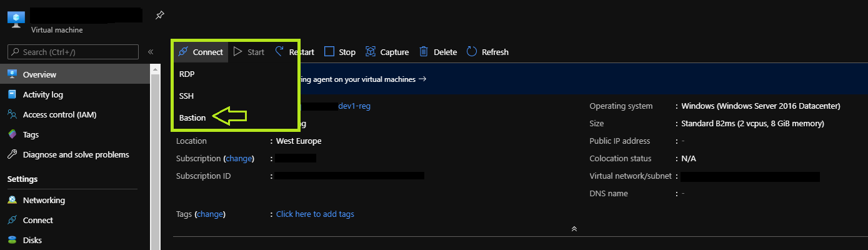Click the Diagnose wrench icon

(x=12, y=154)
